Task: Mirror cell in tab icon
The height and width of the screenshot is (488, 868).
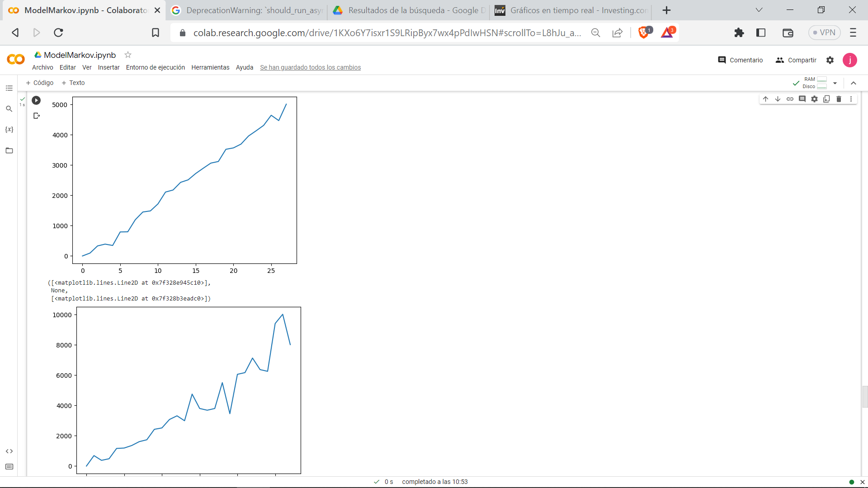Action: pyautogui.click(x=826, y=99)
